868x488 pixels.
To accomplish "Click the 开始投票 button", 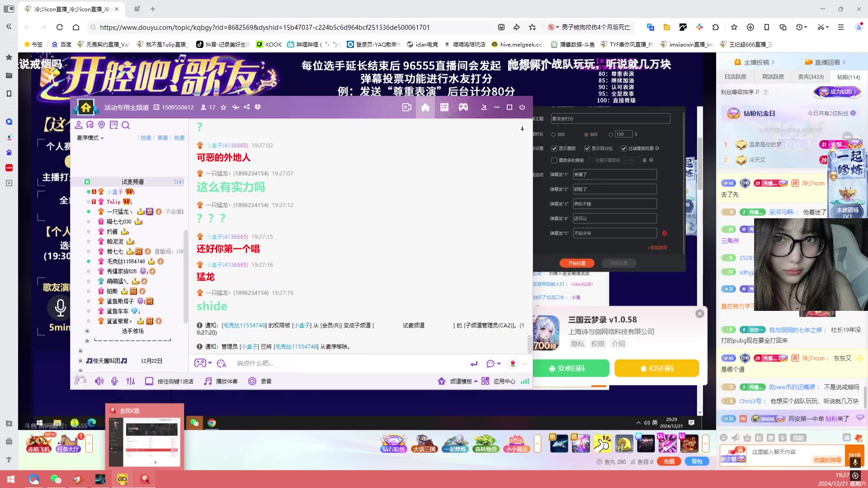I will pyautogui.click(x=577, y=263).
